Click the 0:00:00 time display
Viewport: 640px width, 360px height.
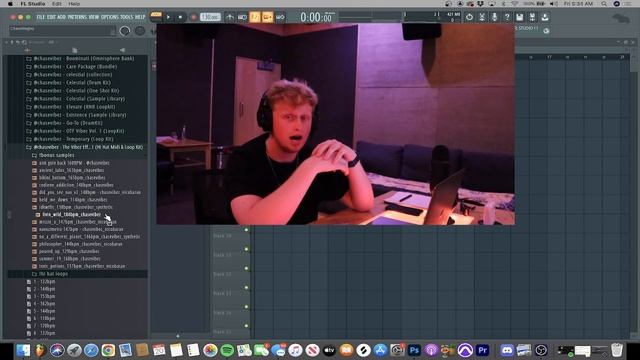tap(316, 17)
